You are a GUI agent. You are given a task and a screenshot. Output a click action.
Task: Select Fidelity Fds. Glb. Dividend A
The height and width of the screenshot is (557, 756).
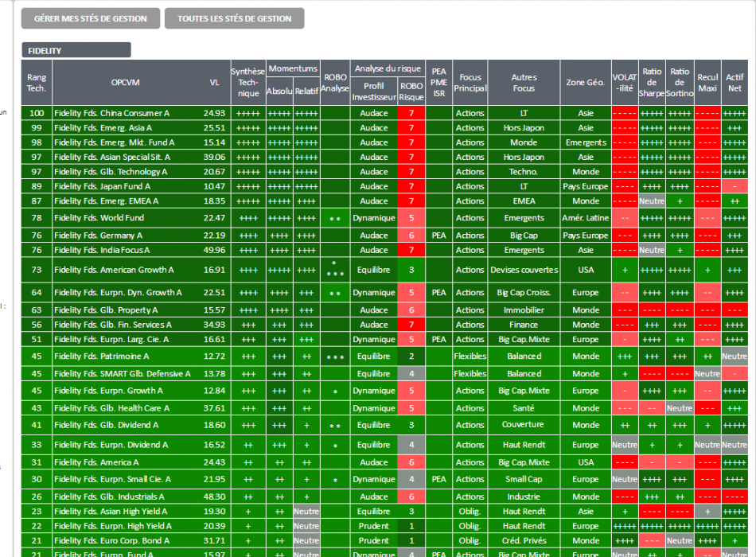coord(107,425)
